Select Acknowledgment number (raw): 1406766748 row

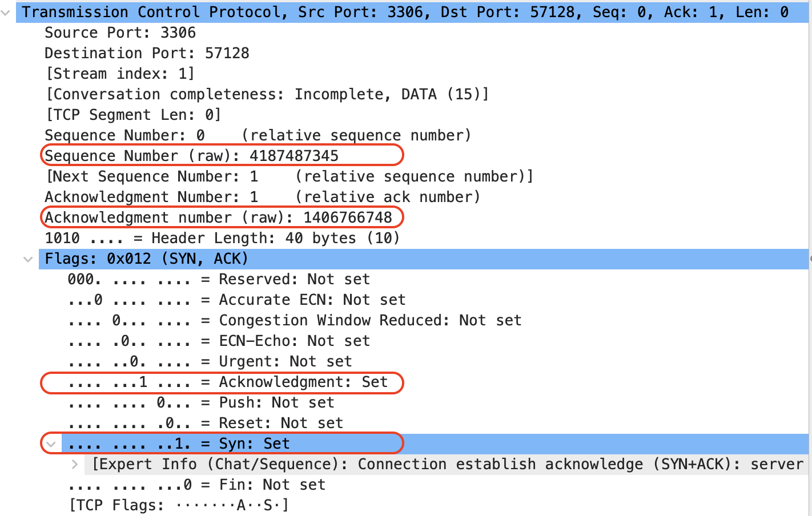pos(218,217)
